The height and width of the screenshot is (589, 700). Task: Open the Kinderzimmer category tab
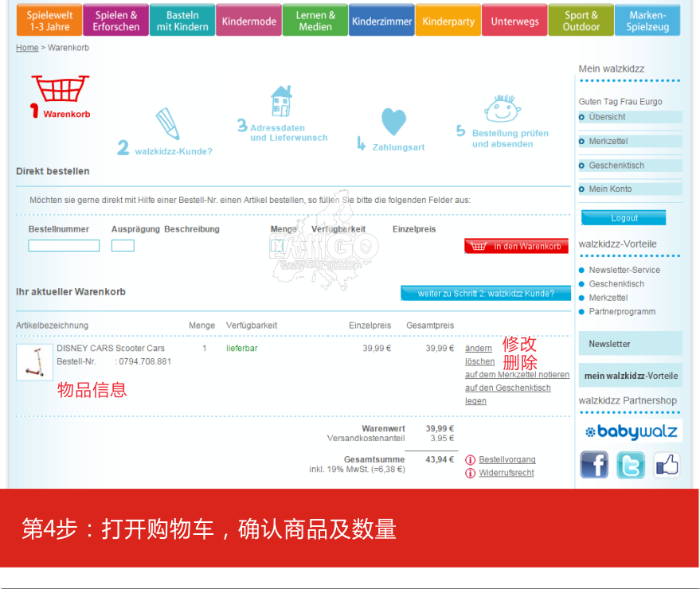(381, 21)
